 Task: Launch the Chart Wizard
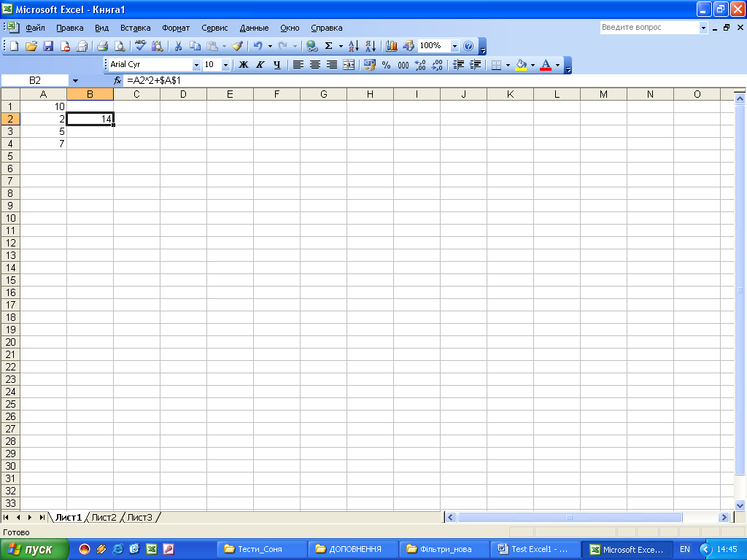click(x=392, y=46)
